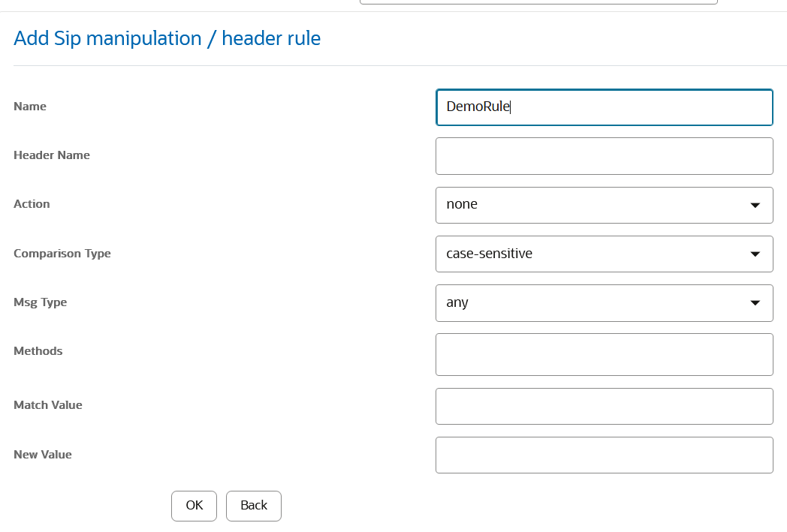Click the partially visible field at top
The height and width of the screenshot is (532, 787).
538,2
